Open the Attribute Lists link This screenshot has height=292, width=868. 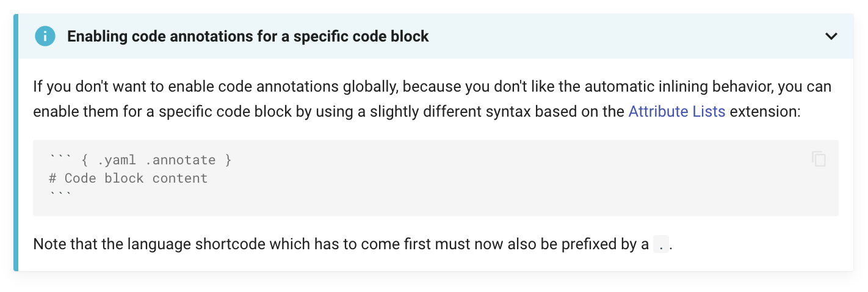pos(677,112)
